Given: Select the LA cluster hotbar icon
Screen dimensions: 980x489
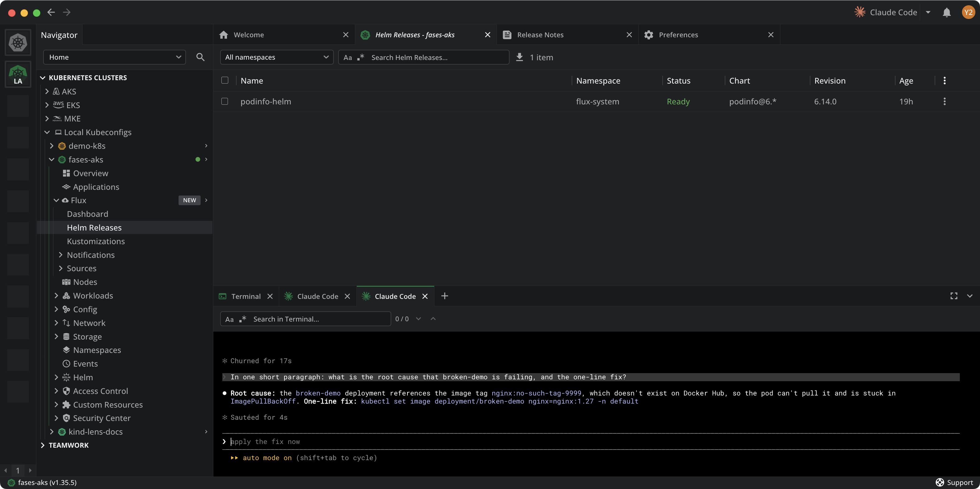Looking at the screenshot, I should pos(18,74).
